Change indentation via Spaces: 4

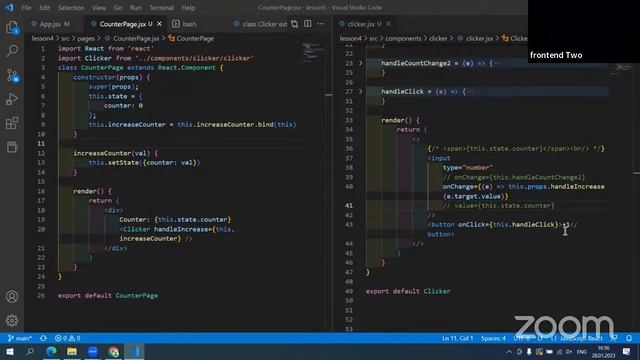click(493, 338)
